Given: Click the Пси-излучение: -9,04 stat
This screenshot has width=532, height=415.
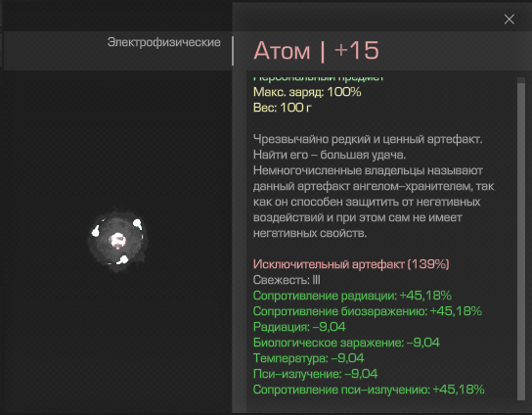Looking at the screenshot, I should [x=315, y=374].
